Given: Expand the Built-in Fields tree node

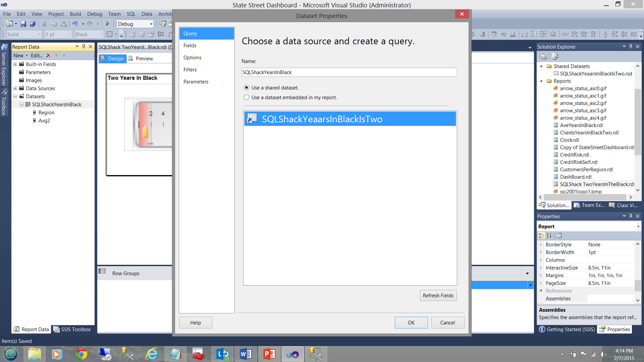Looking at the screenshot, I should 15,64.
